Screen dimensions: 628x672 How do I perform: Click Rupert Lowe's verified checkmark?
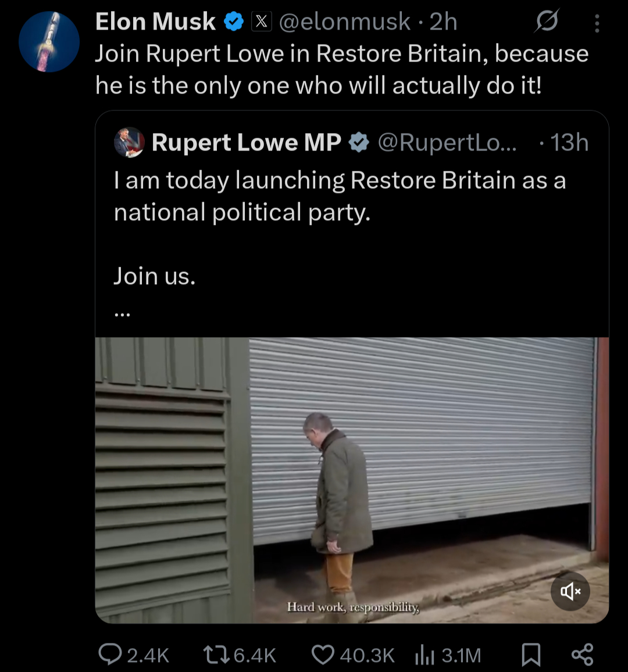point(359,142)
